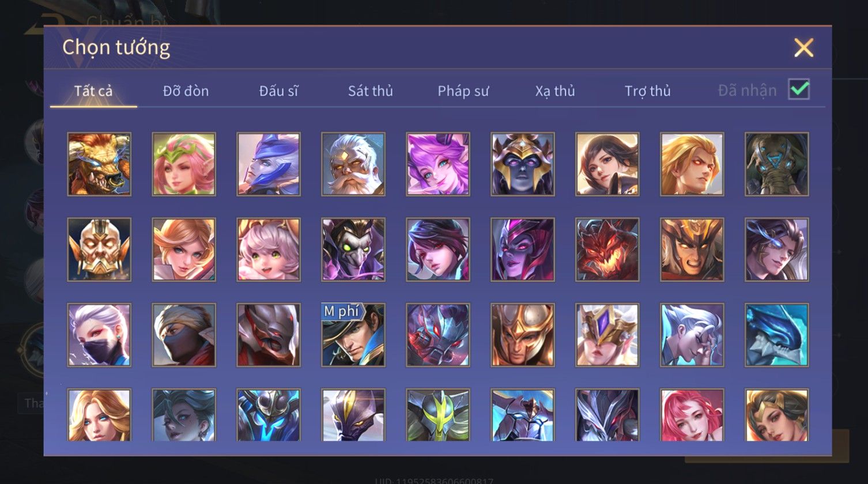The width and height of the screenshot is (868, 484).
Task: Choose the pink-haired hero with green crown
Action: click(x=184, y=164)
